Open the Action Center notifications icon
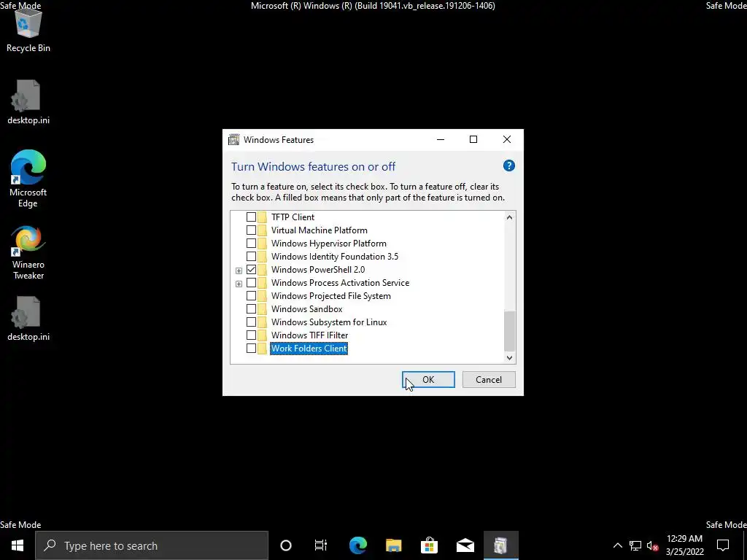 (723, 545)
